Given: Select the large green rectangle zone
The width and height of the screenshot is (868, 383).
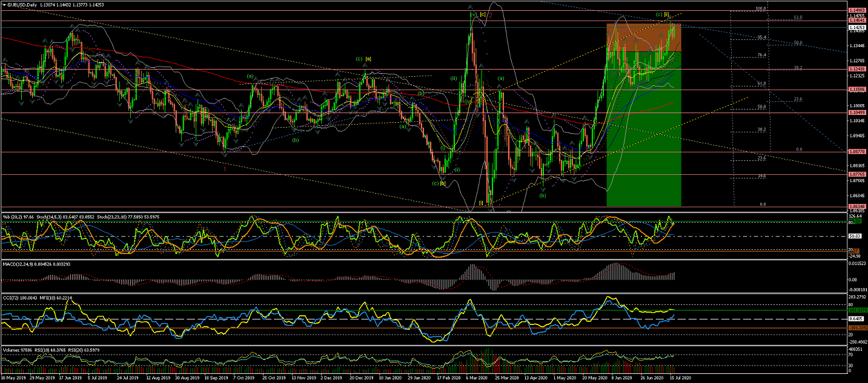Looking at the screenshot, I should [x=643, y=139].
